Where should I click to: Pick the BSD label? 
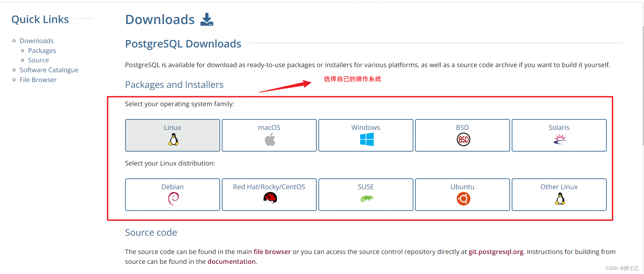[462, 128]
